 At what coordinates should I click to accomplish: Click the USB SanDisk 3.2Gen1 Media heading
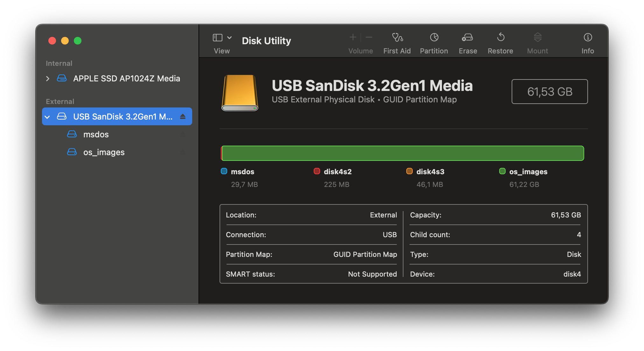372,86
